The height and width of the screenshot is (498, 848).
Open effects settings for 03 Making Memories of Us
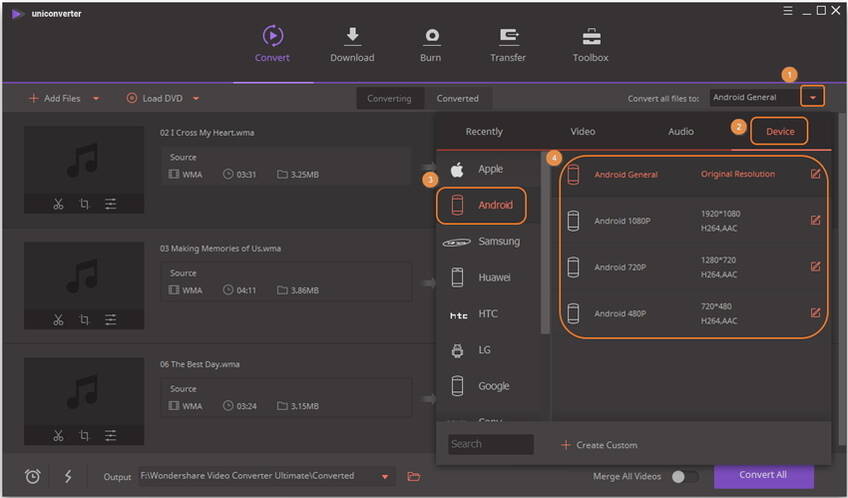[110, 320]
